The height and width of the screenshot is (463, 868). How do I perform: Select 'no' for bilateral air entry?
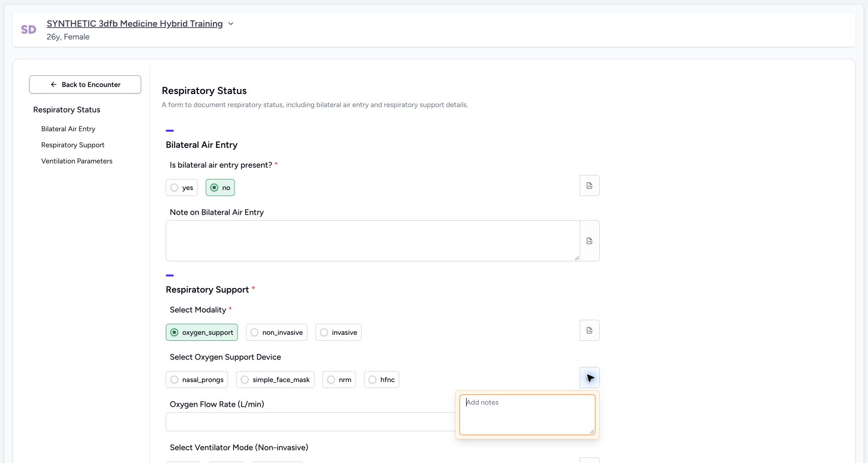tap(220, 188)
